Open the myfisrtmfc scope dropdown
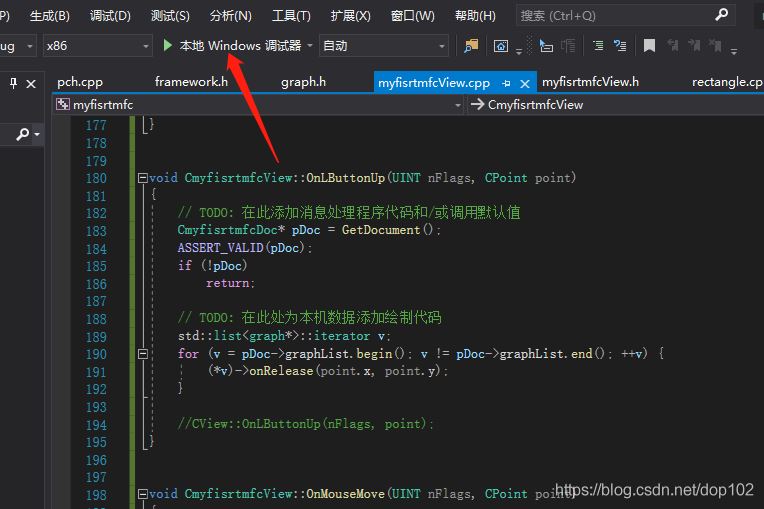764x509 pixels. point(259,105)
